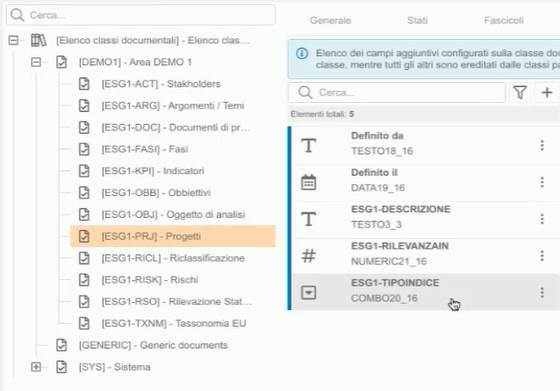This screenshot has width=560, height=391.
Task: Click the TESTO3_3 field code
Action: 376,225
